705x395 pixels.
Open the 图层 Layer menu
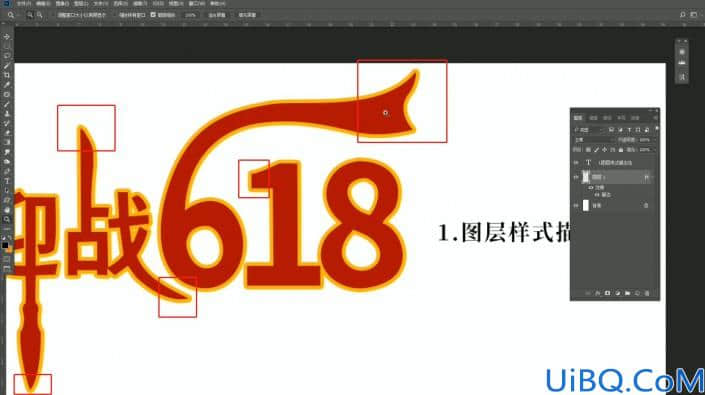coord(81,4)
